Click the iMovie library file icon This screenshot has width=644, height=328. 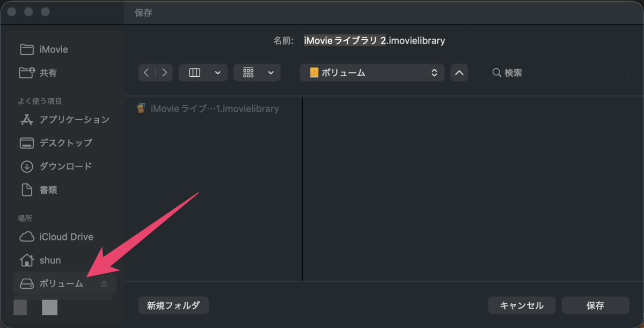tap(141, 108)
